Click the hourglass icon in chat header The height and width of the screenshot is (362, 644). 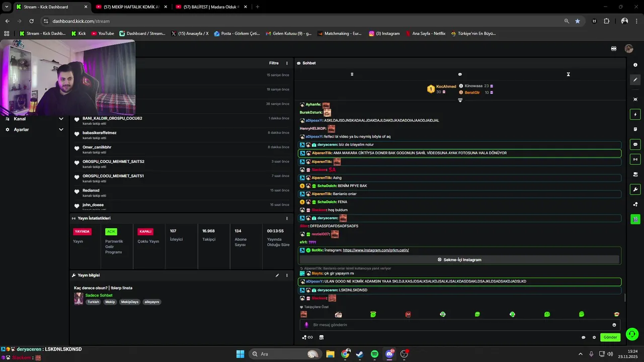pos(569,74)
